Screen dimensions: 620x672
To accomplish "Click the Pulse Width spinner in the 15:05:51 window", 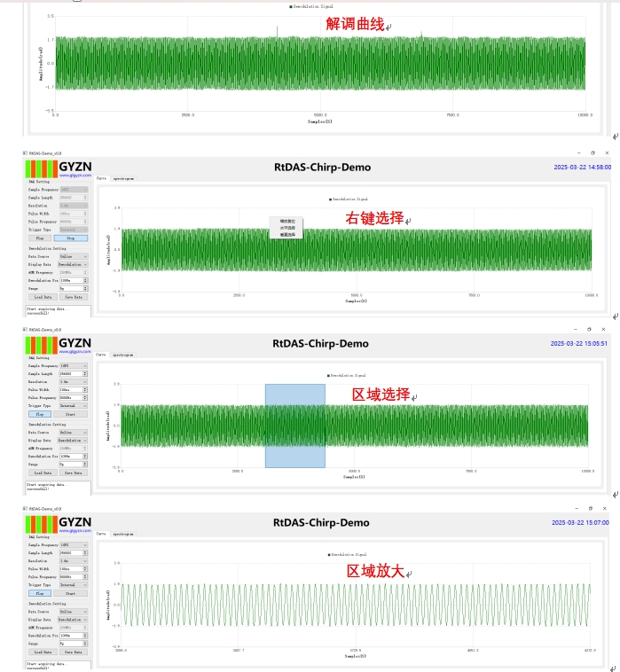I will pyautogui.click(x=73, y=390).
